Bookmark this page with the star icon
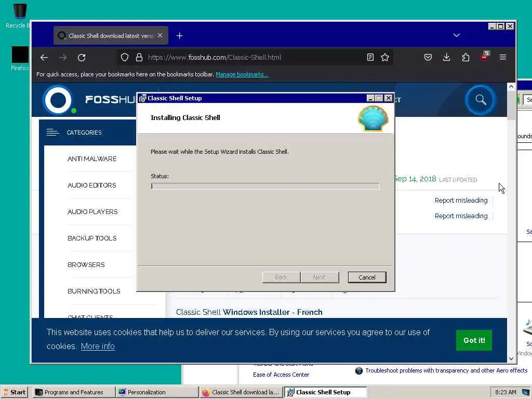Screen dimensions: 532x399 tap(385, 57)
